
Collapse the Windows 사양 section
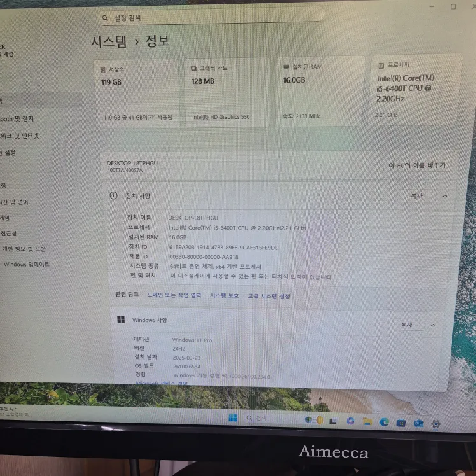coord(433,325)
